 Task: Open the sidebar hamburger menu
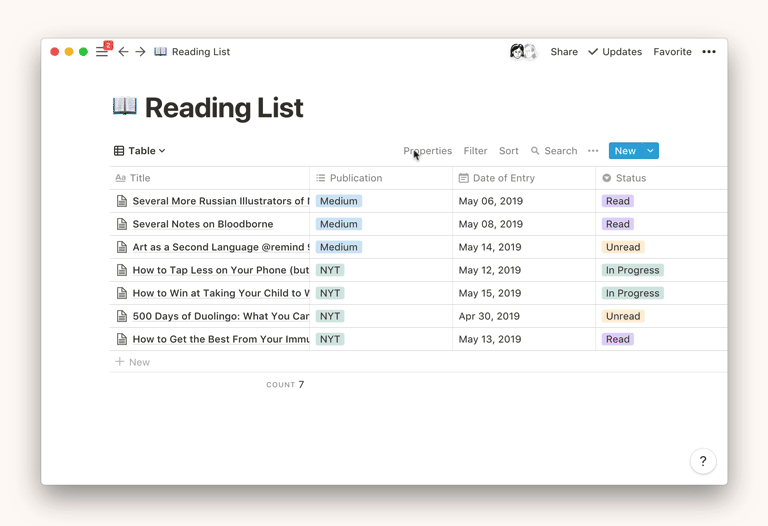click(102, 52)
